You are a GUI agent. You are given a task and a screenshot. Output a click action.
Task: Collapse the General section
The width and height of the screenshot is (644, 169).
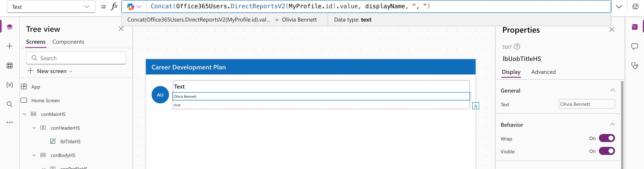612,90
